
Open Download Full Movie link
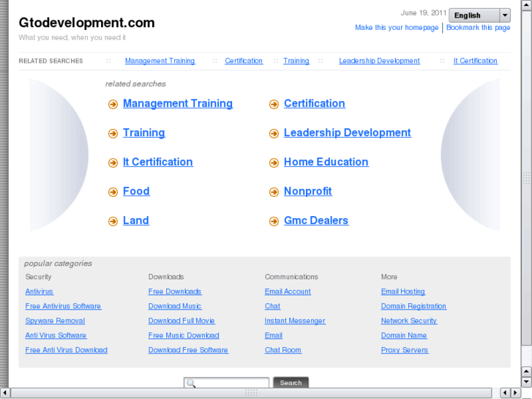[x=181, y=321]
